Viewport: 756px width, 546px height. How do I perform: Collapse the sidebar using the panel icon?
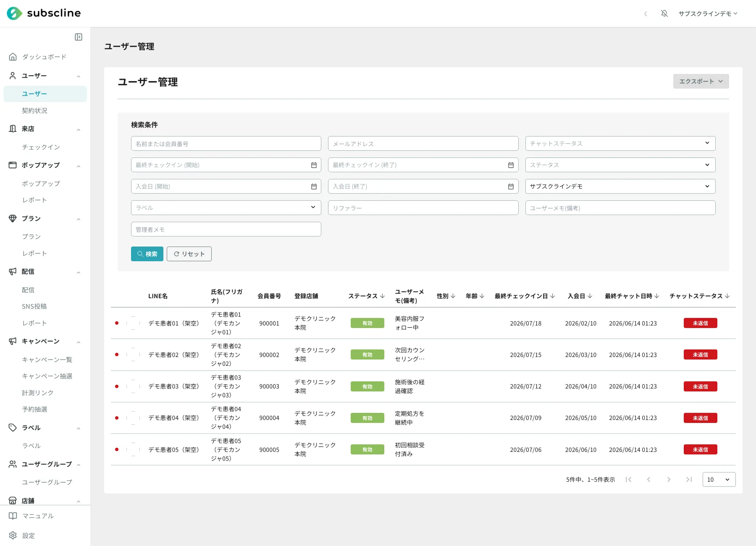tap(79, 37)
